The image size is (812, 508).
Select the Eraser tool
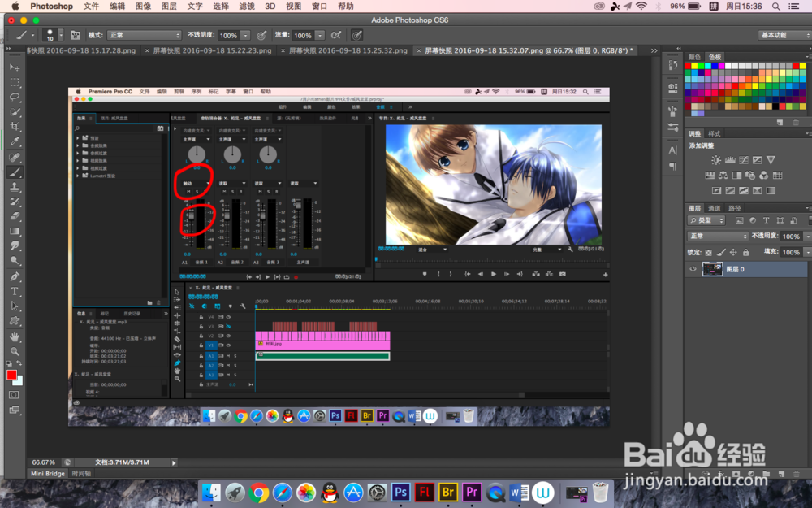pyautogui.click(x=15, y=217)
